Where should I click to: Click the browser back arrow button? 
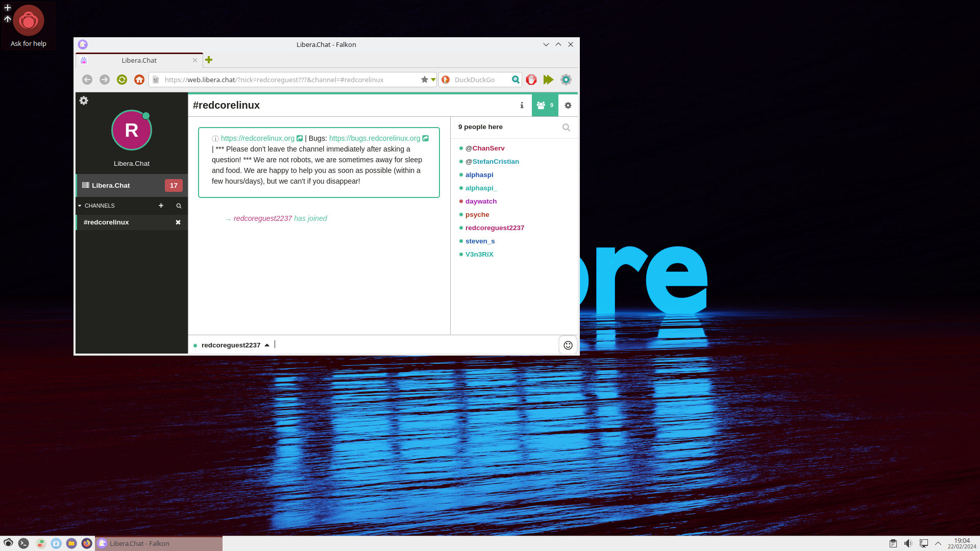coord(87,80)
